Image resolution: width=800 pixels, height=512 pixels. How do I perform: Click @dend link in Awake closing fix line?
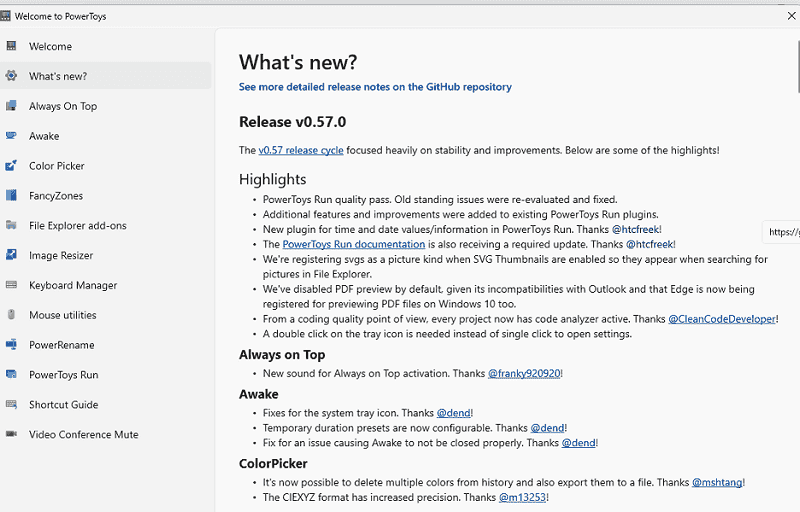point(579,443)
